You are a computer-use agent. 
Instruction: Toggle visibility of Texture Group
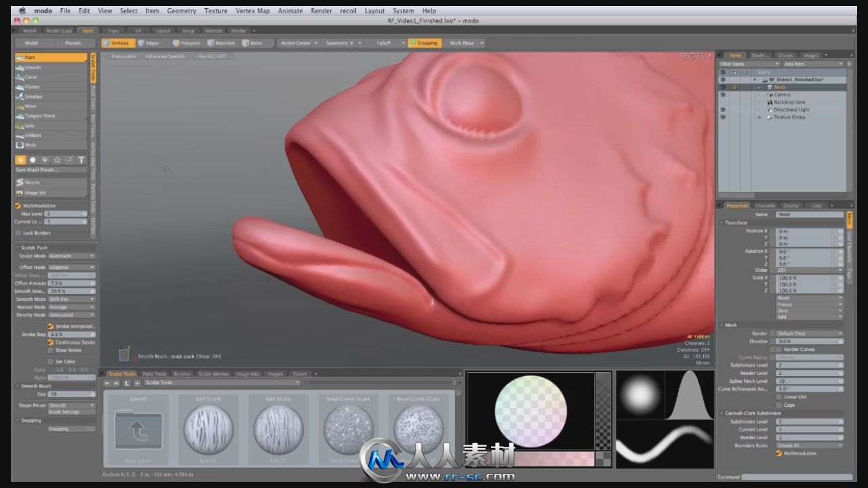tap(723, 117)
